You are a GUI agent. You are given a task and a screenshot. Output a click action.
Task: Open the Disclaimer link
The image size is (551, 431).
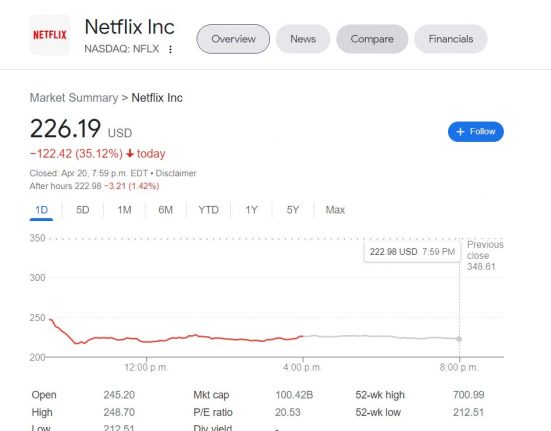tap(176, 173)
